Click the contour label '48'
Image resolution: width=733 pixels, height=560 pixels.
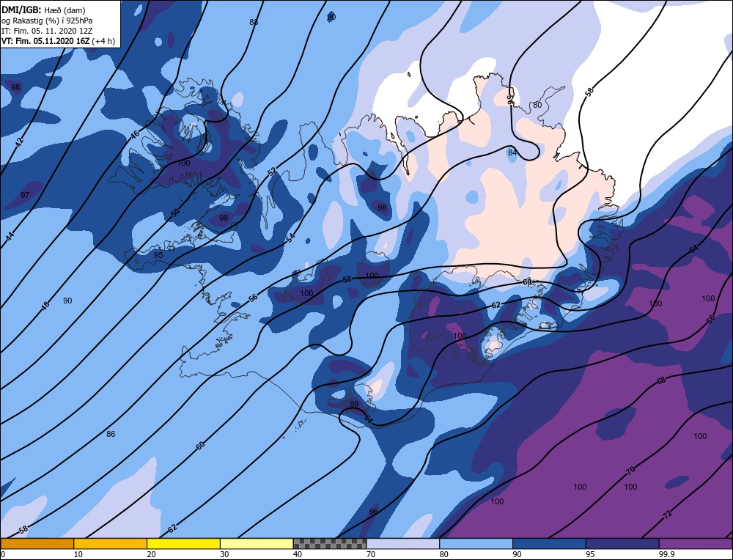tap(45, 306)
